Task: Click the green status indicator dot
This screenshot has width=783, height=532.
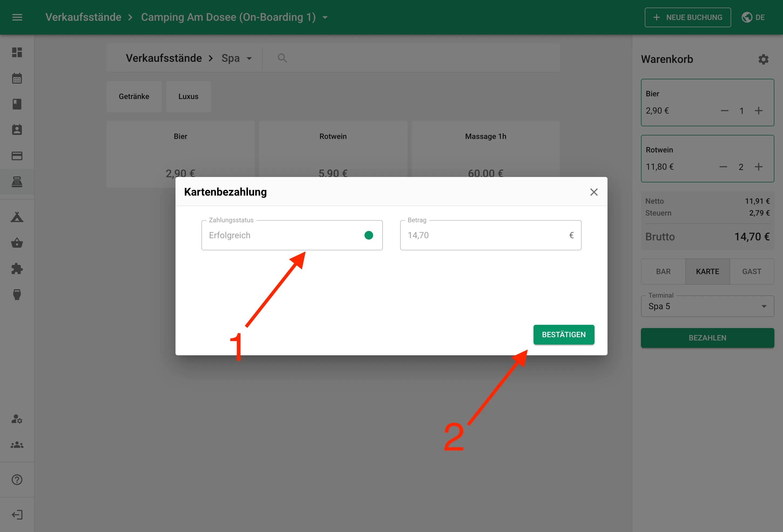Action: coord(369,235)
